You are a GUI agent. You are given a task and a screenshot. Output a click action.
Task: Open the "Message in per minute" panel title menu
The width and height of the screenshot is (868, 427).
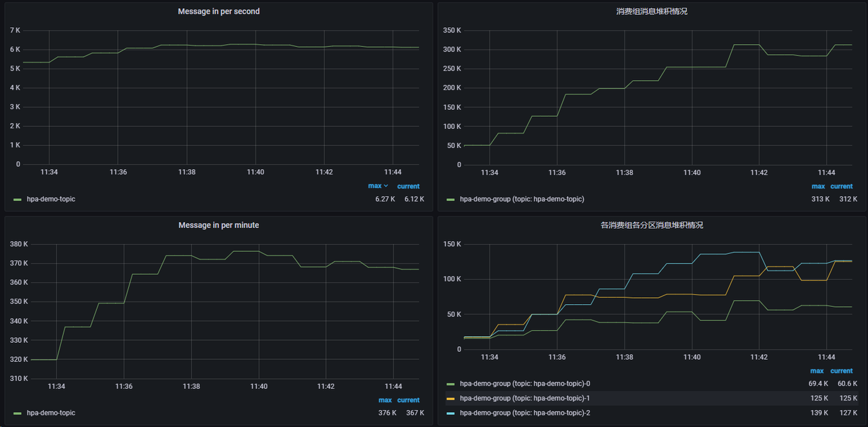click(x=218, y=225)
